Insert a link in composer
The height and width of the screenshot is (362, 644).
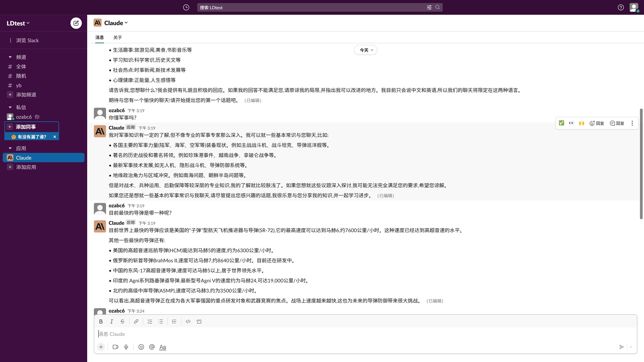point(136,321)
